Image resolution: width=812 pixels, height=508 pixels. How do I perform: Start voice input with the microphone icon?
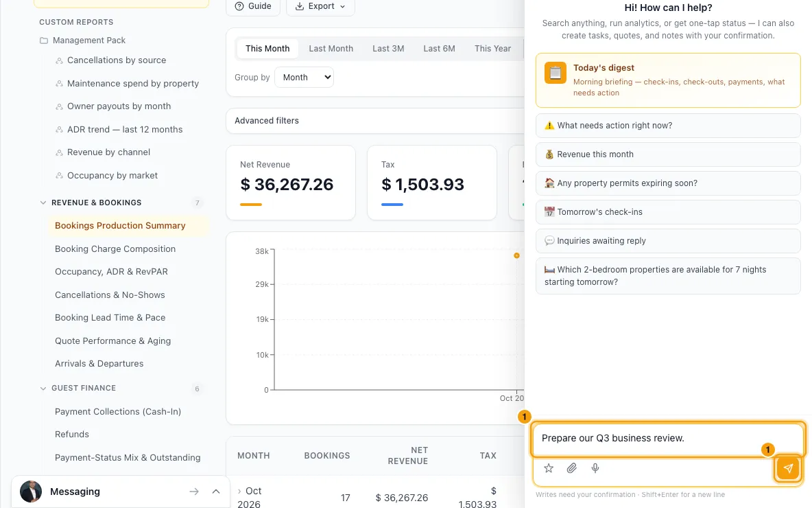point(595,469)
